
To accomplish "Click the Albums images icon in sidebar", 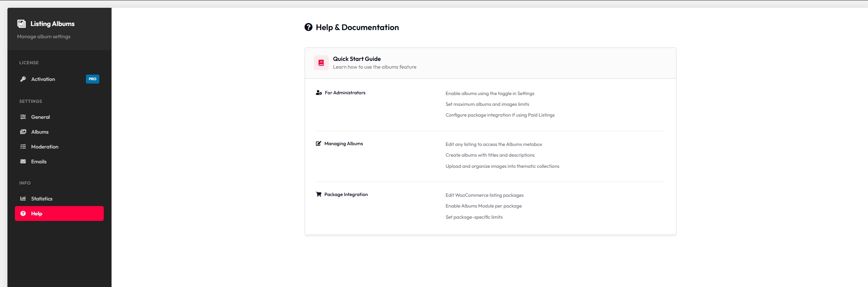I will pyautogui.click(x=23, y=132).
